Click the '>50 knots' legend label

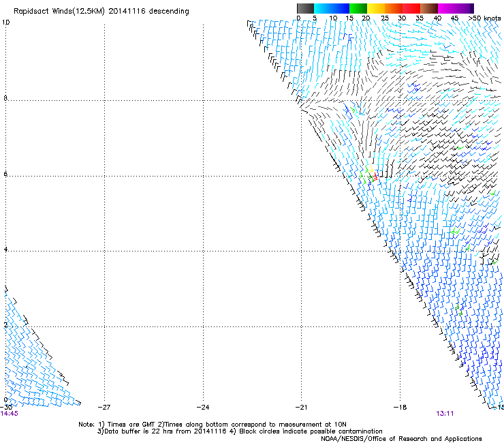click(x=484, y=18)
